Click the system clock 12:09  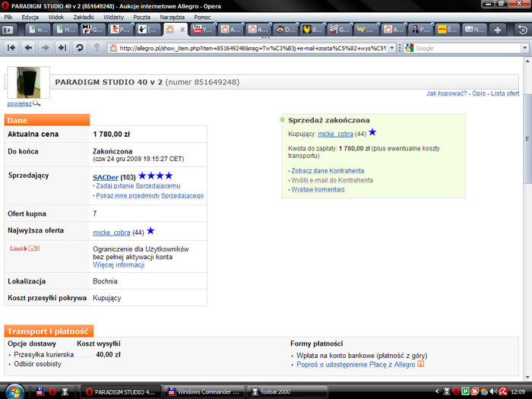tap(518, 391)
